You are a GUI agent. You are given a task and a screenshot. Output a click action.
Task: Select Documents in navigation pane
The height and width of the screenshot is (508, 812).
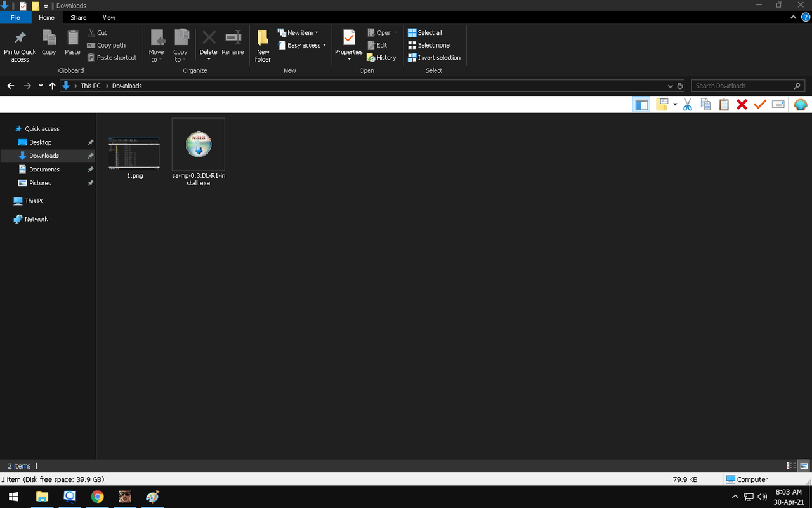click(44, 170)
